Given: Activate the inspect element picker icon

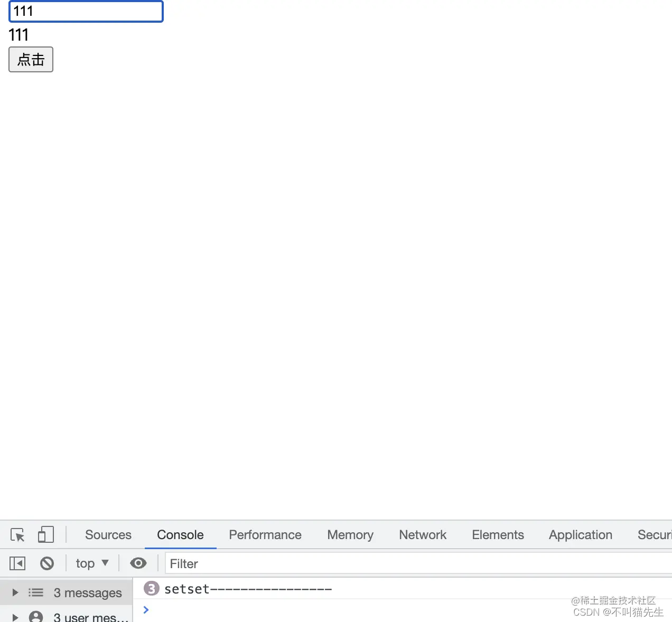Looking at the screenshot, I should click(17, 535).
